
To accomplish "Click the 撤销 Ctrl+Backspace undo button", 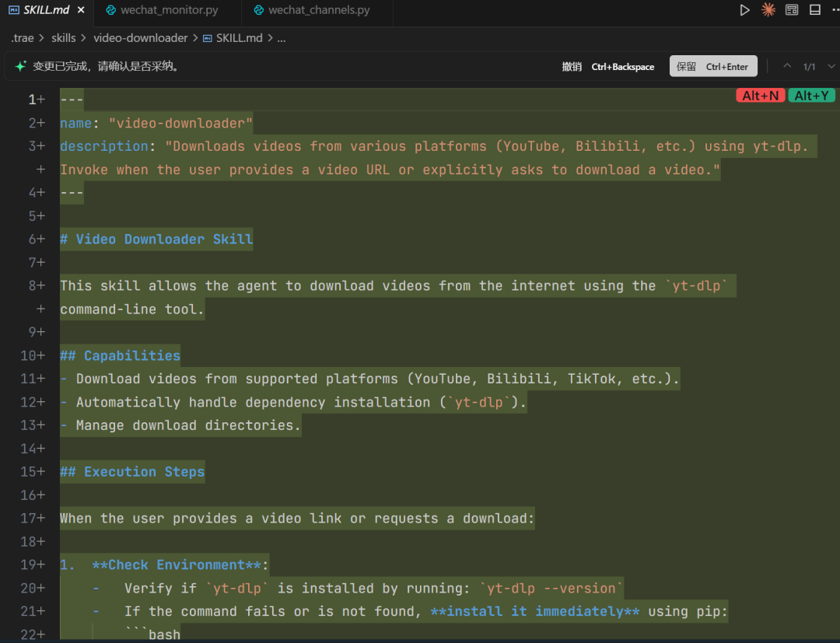I will (x=607, y=66).
